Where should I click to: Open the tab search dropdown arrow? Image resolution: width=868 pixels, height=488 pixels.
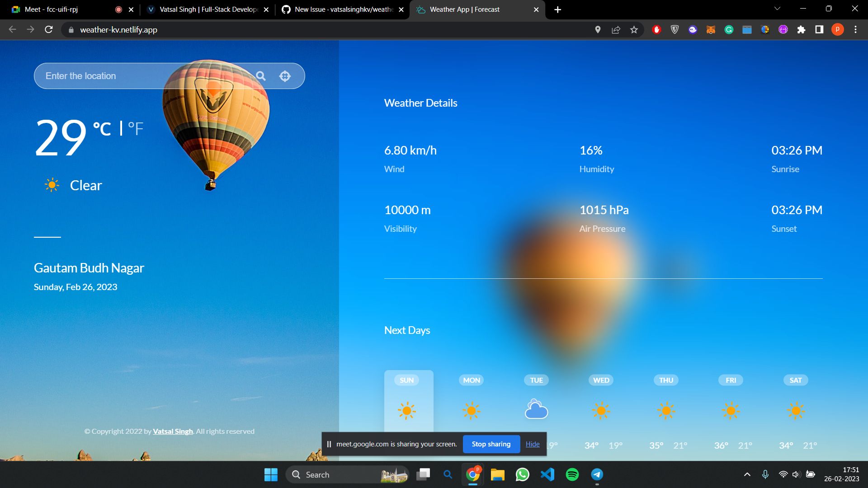coord(777,9)
